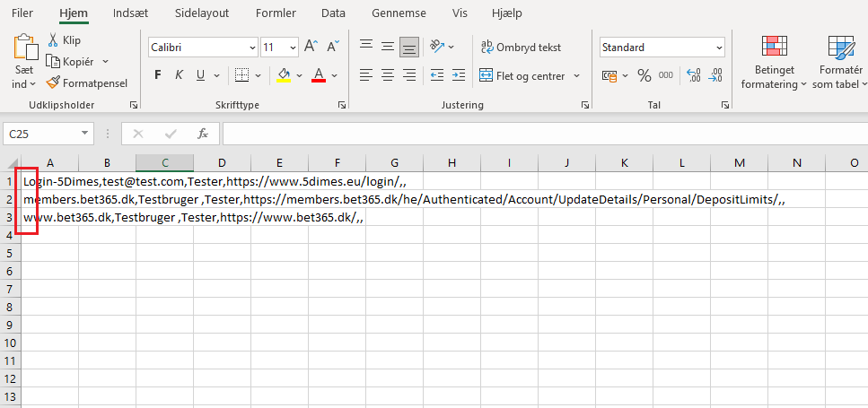Image resolution: width=868 pixels, height=408 pixels.
Task: Expand underline style dropdown arrow
Action: [x=216, y=75]
